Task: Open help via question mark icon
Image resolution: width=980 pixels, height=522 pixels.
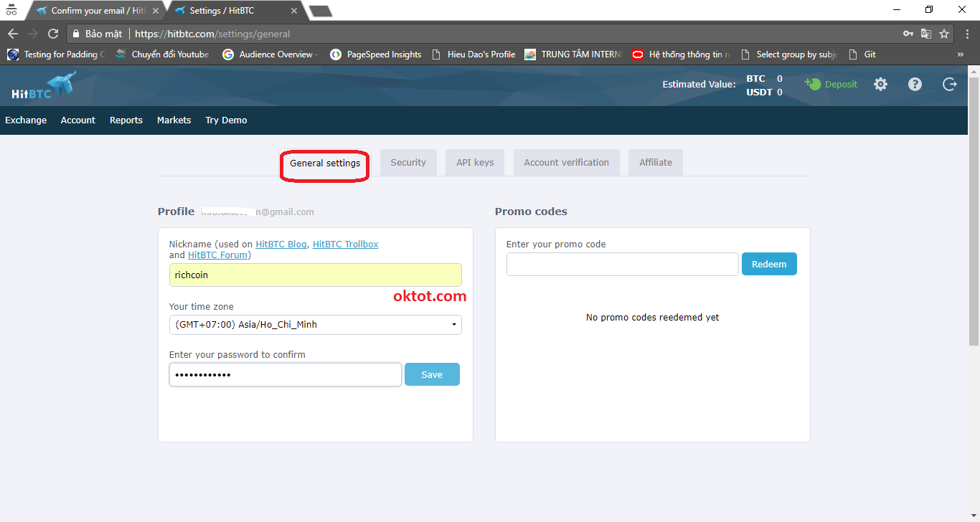Action: (915, 85)
